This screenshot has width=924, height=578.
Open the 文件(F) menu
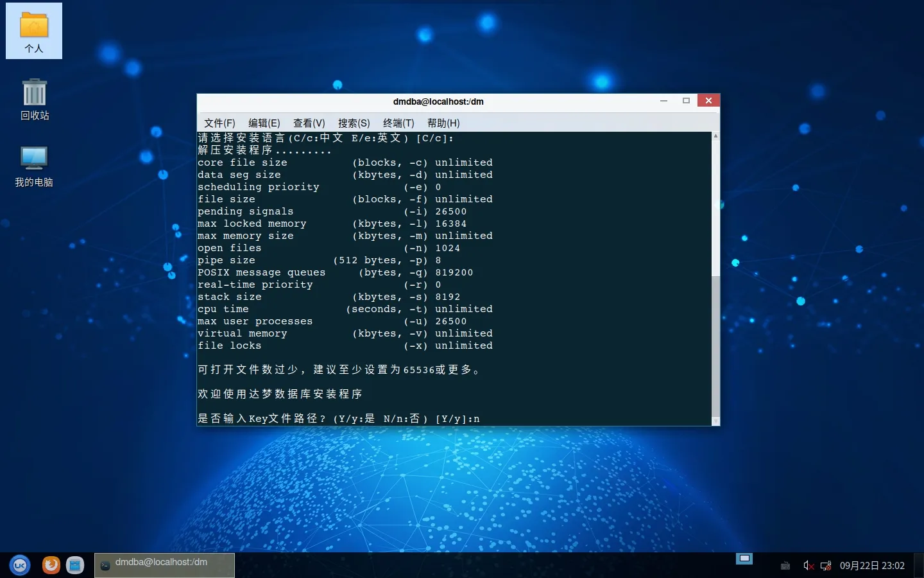point(219,123)
